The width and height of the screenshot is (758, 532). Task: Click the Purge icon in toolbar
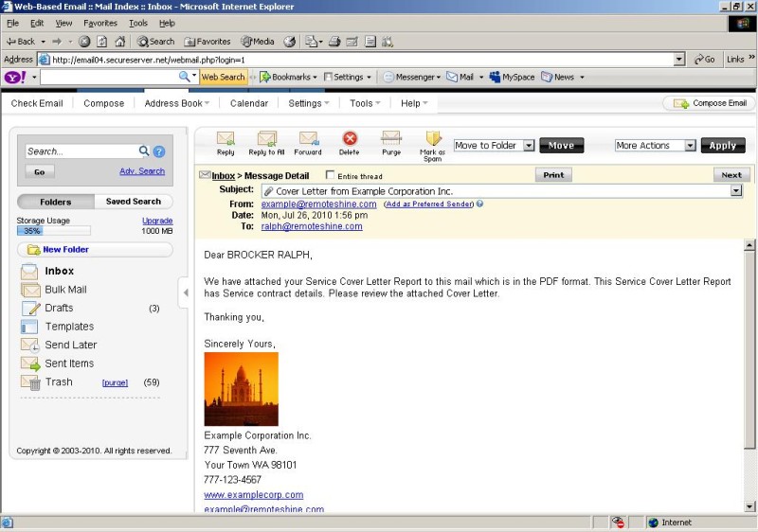click(x=390, y=139)
